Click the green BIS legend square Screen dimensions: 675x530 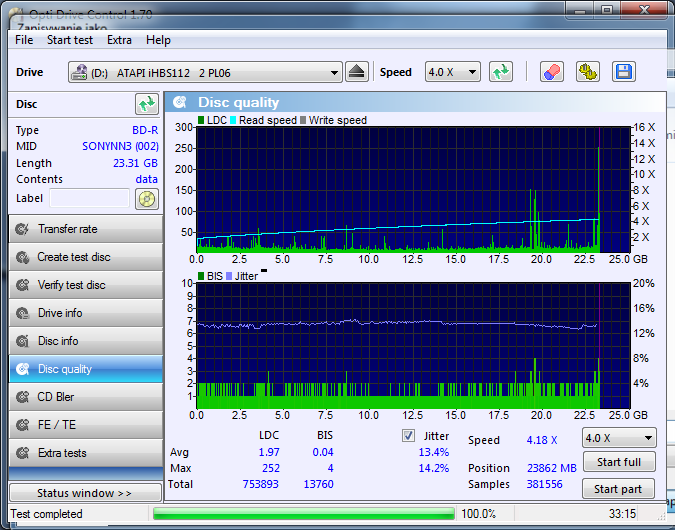coord(201,276)
